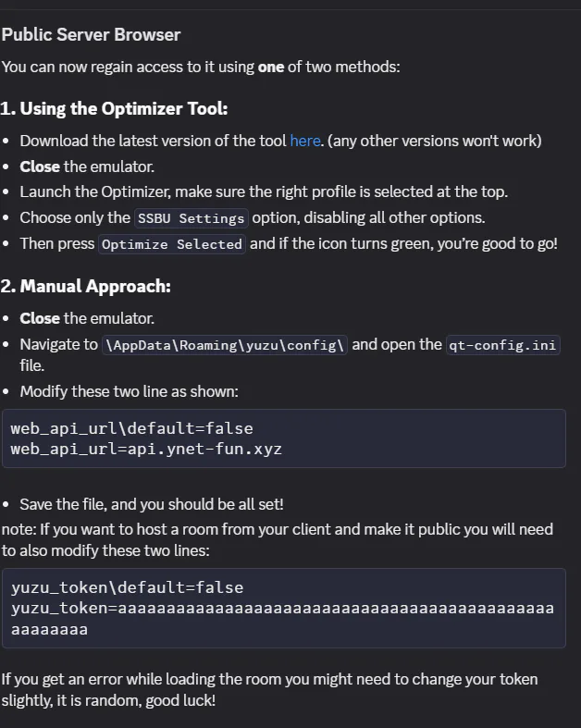
Task: Click bold 'Close' under Optimizer Tool section
Action: 40,167
